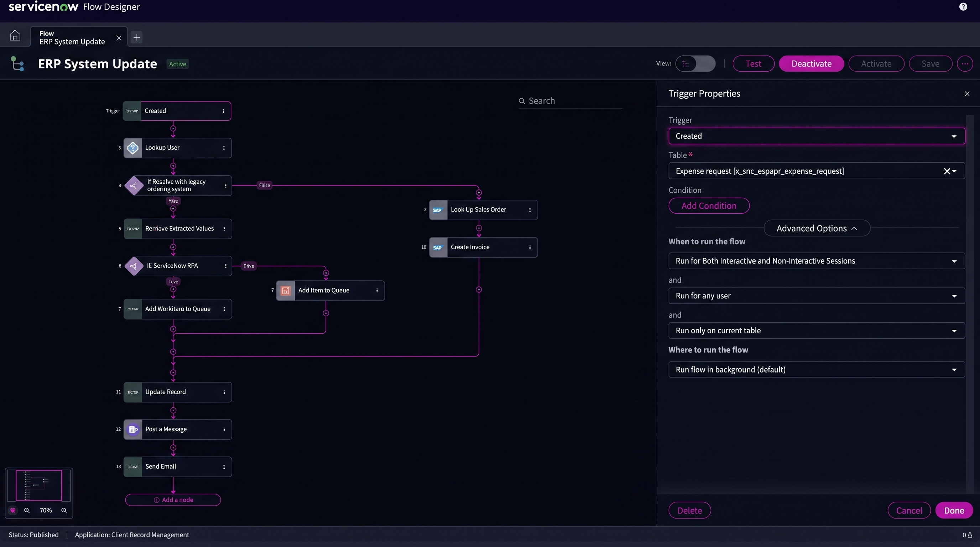Open the Run only on current table dropdown

coord(817,330)
